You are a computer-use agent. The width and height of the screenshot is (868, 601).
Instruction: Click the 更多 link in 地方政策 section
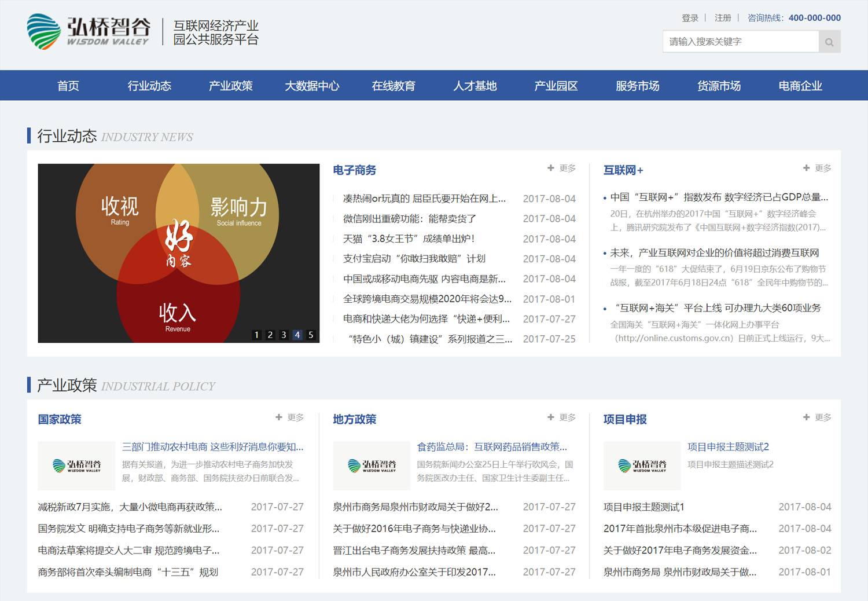[568, 417]
